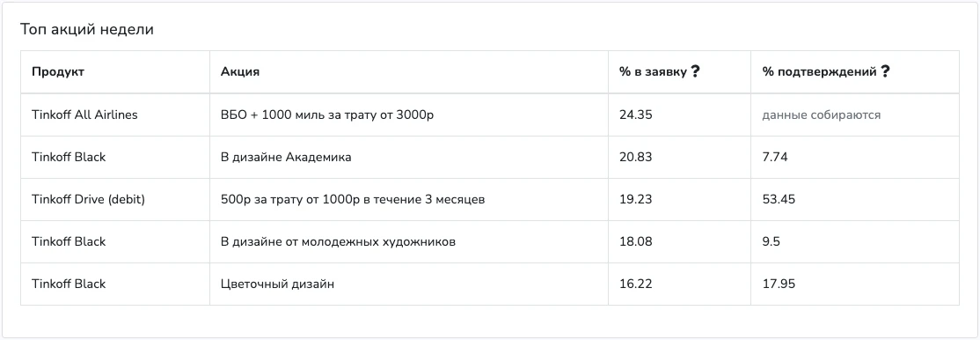This screenshot has width=980, height=340.
Task: Click the help icon beside '% в заявку'
Action: (695, 71)
